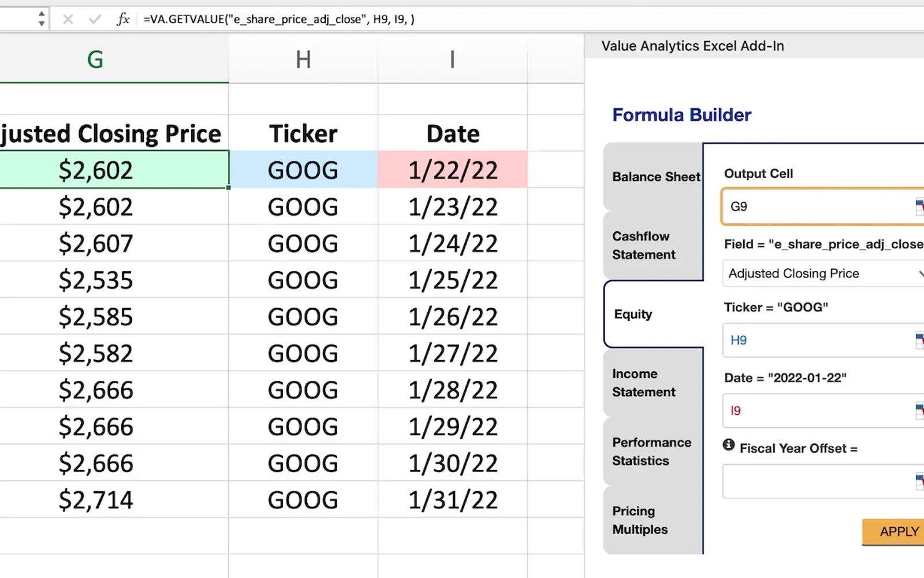Image resolution: width=924 pixels, height=578 pixels.
Task: Select the Ticker header cell
Action: point(303,134)
